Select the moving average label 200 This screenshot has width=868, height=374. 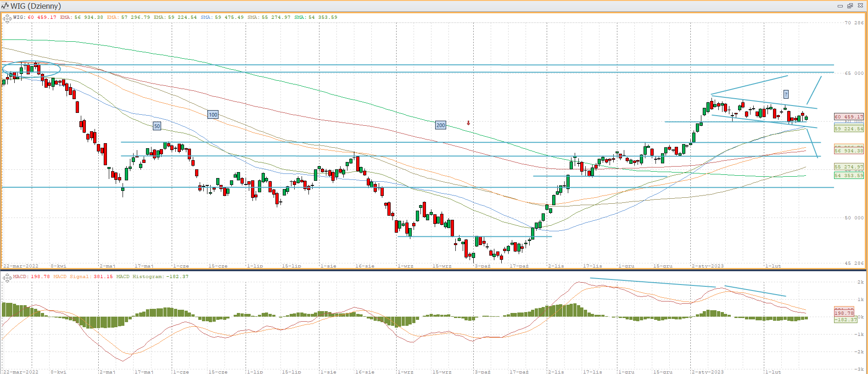point(441,125)
